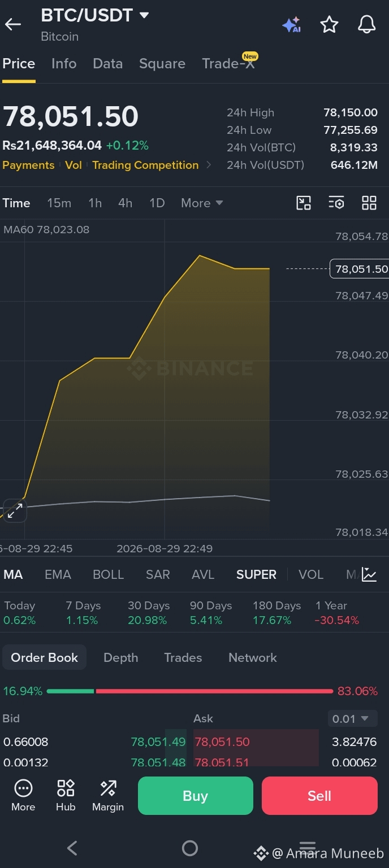
Task: Open price alerts bell icon
Action: click(367, 24)
